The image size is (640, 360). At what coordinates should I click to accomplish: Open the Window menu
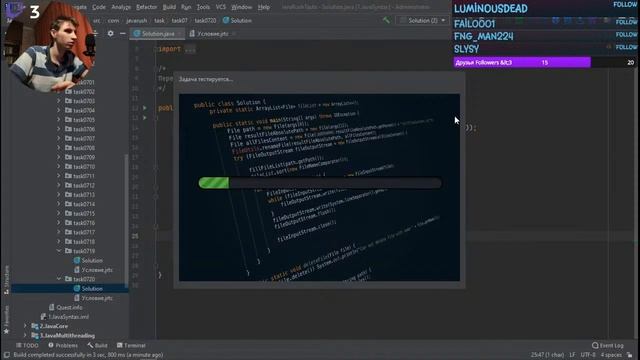pyautogui.click(x=242, y=7)
